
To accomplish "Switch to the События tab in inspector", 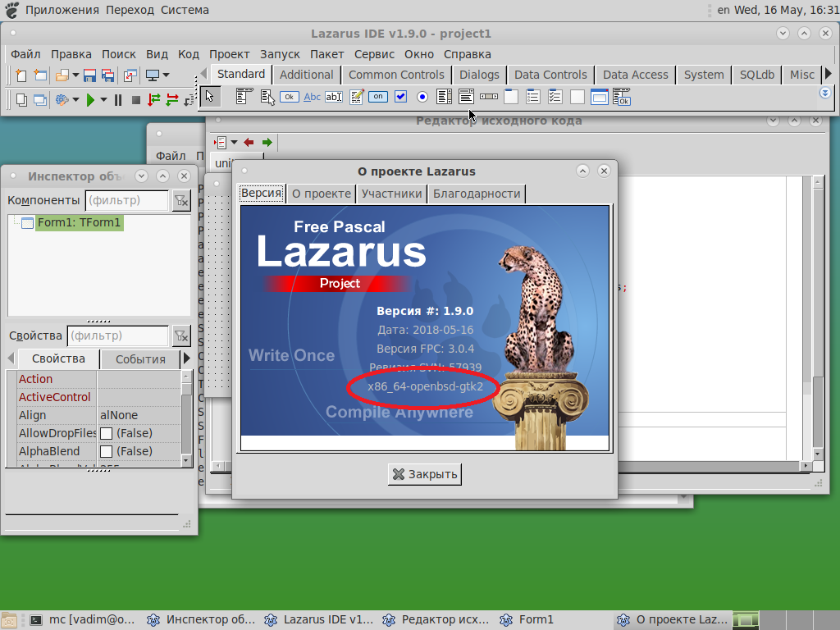I will coord(140,359).
